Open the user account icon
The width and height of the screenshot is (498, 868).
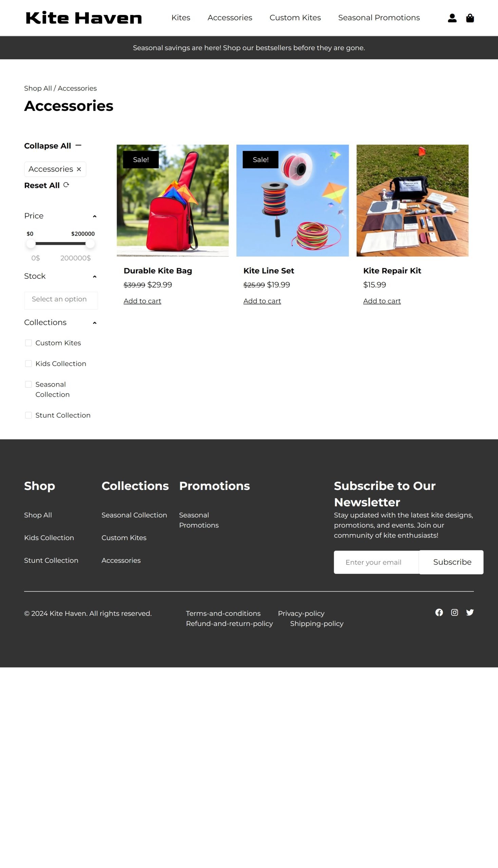click(x=452, y=18)
